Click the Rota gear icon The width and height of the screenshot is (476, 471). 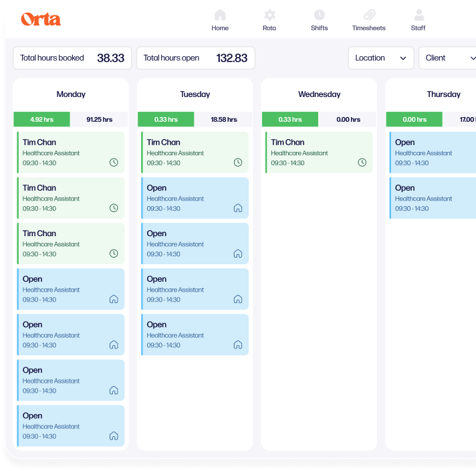pyautogui.click(x=269, y=15)
